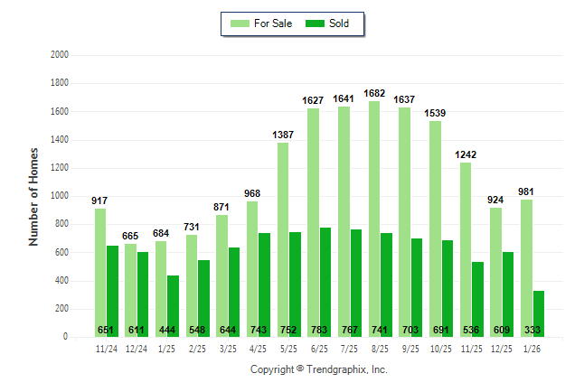Image resolution: width=584 pixels, height=392 pixels.
Task: Toggle the For Sale series legend label
Action: pyautogui.click(x=275, y=23)
